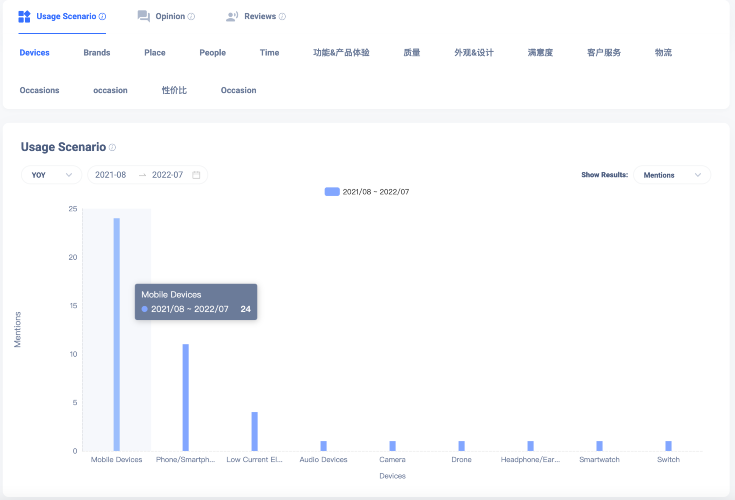Select the 满意度 category
The width and height of the screenshot is (735, 500).
[540, 52]
